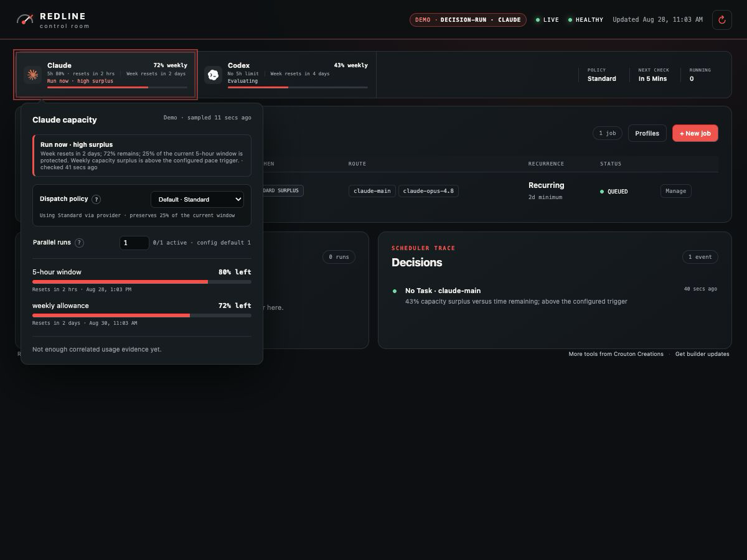Click the claude-opus-4.8 route tag
This screenshot has height=560, width=747.
point(429,191)
